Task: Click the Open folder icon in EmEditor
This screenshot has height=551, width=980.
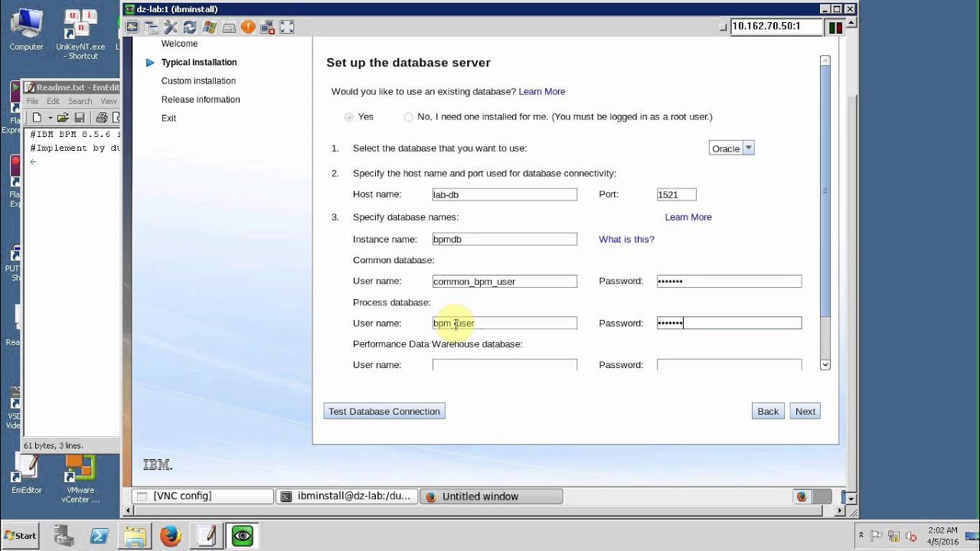Action: coord(63,118)
